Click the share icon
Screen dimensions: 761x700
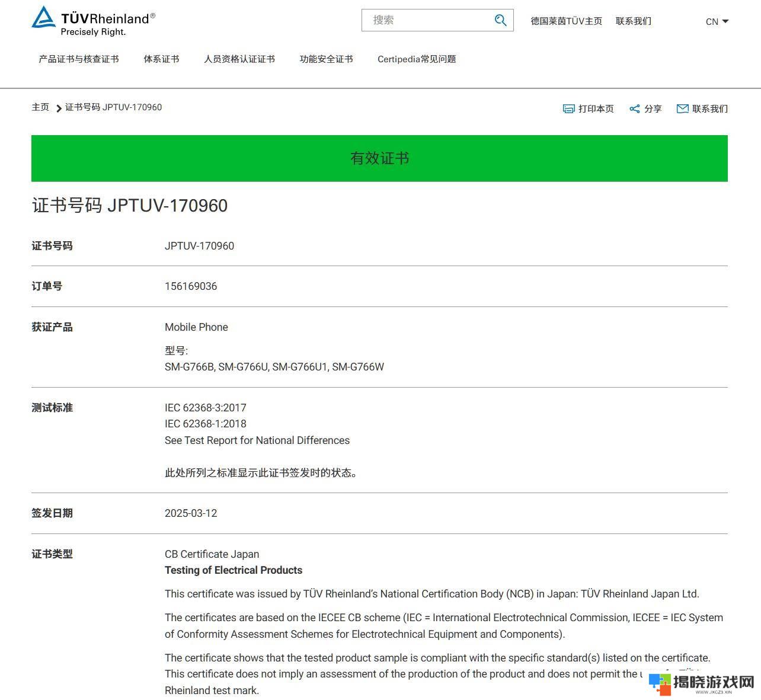(x=635, y=108)
